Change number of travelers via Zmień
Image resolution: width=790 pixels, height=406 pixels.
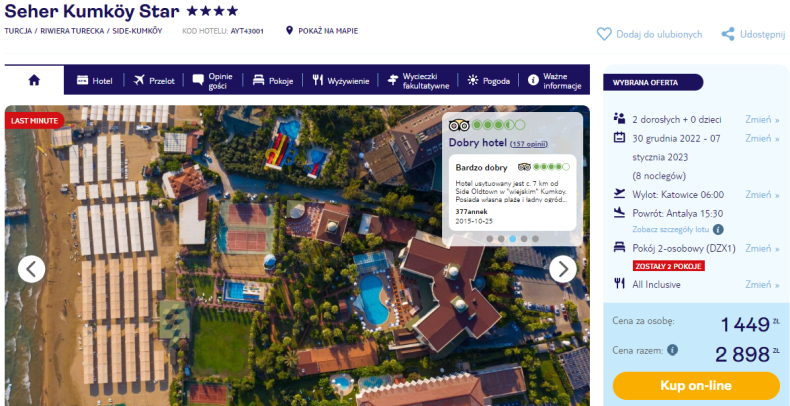pyautogui.click(x=762, y=120)
